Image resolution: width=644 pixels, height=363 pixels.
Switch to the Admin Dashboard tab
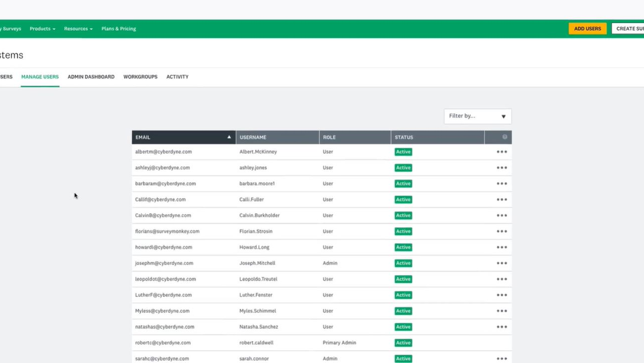coord(91,77)
